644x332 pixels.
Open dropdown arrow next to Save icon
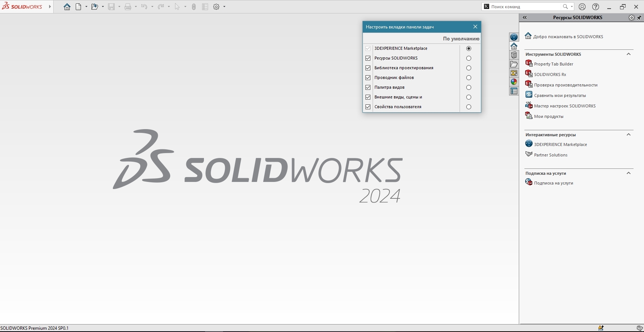point(119,7)
